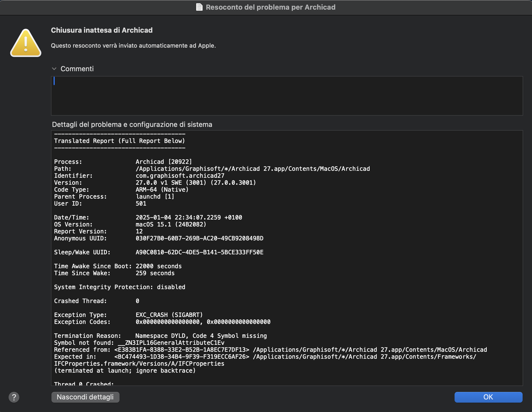Click the 'Translated Report' header line

coord(120,141)
